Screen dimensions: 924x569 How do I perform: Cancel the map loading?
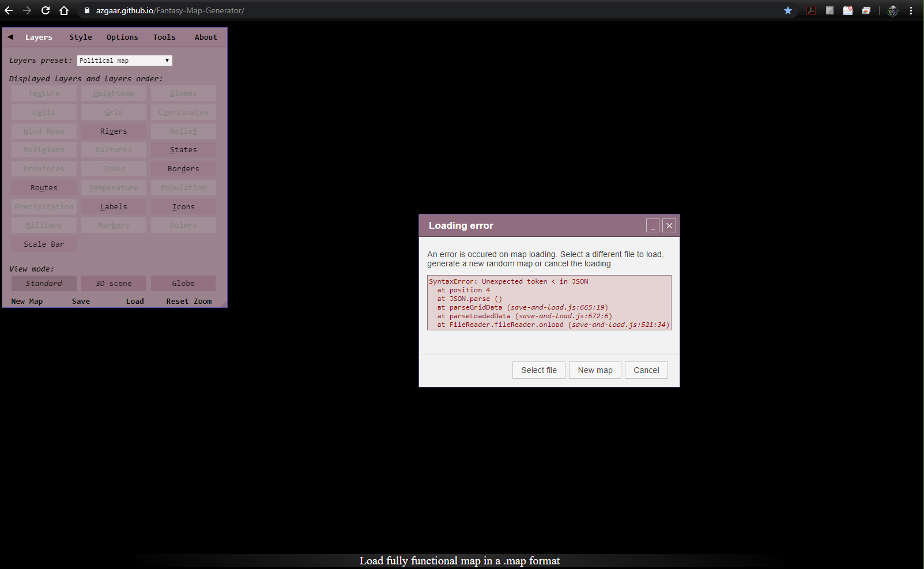[x=646, y=370]
